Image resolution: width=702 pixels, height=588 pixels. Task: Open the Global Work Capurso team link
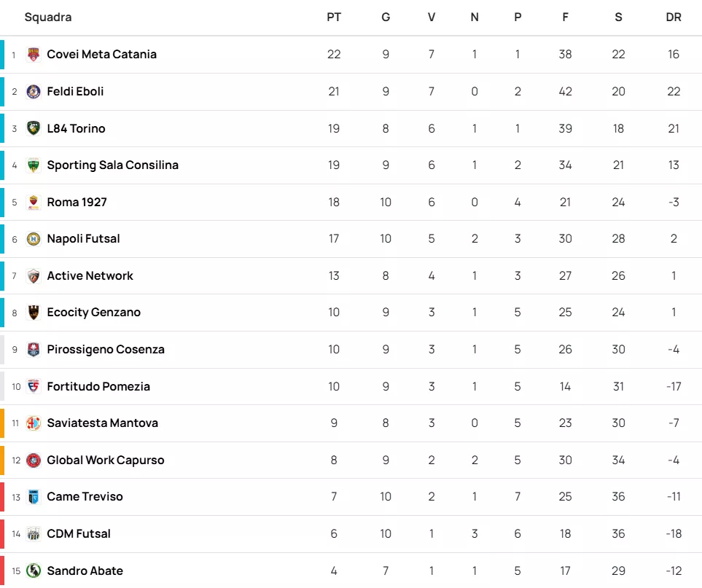coord(105,460)
